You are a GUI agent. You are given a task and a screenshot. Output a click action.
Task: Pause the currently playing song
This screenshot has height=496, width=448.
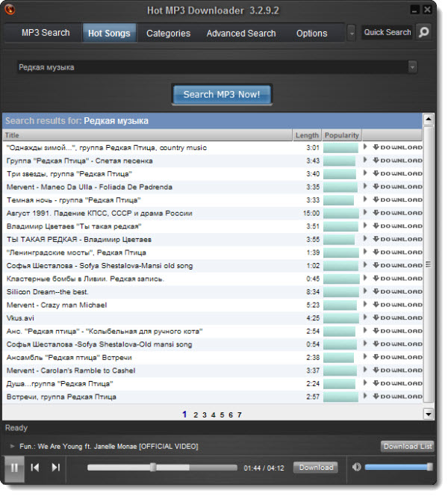pos(14,468)
